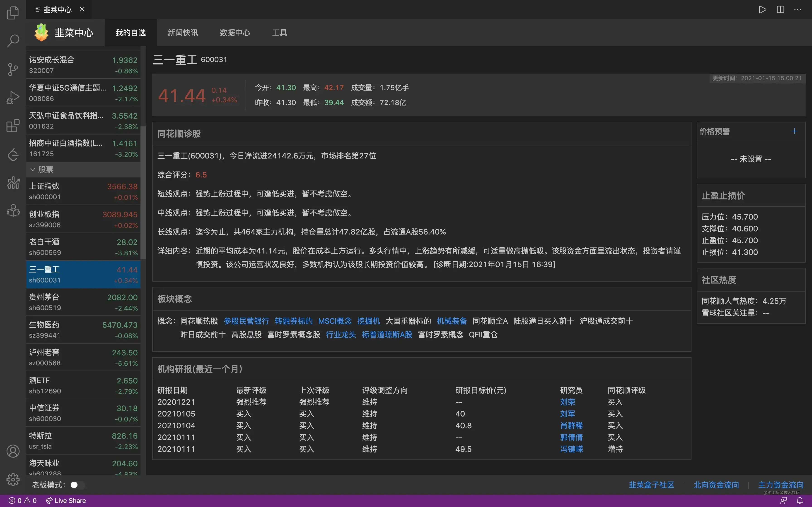The image size is (812, 507).
Task: Switch to the 新闻快讯 tab
Action: [x=183, y=33]
